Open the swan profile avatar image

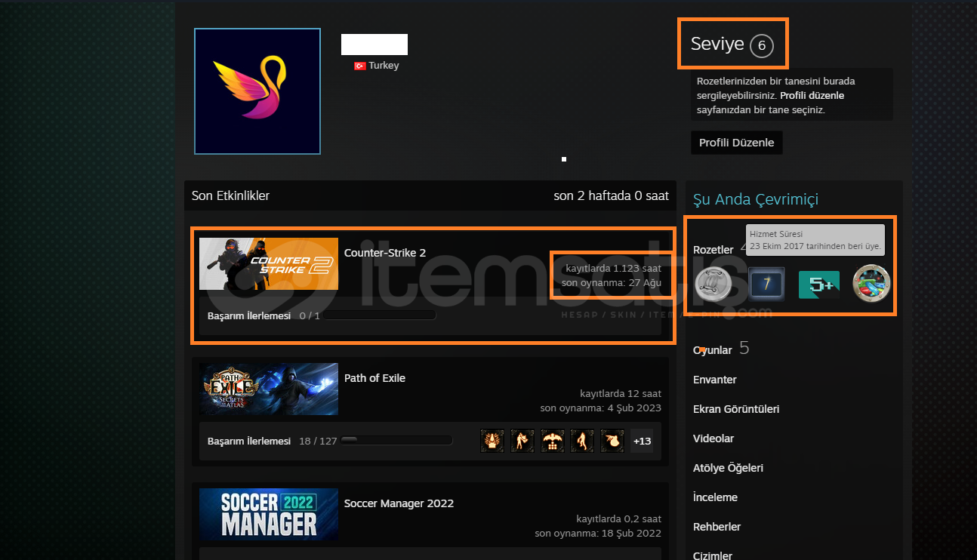[x=257, y=91]
